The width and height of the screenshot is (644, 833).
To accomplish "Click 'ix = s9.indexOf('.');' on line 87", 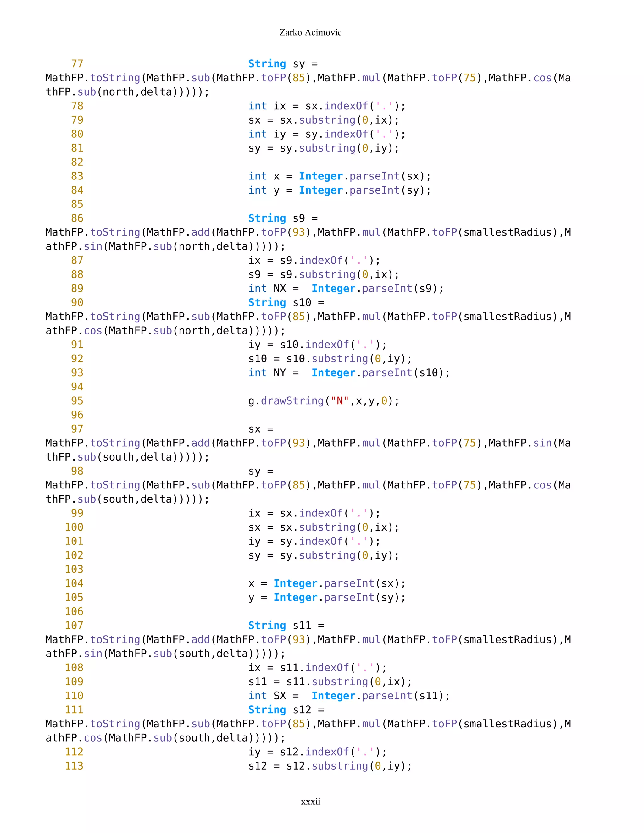I will [x=314, y=261].
